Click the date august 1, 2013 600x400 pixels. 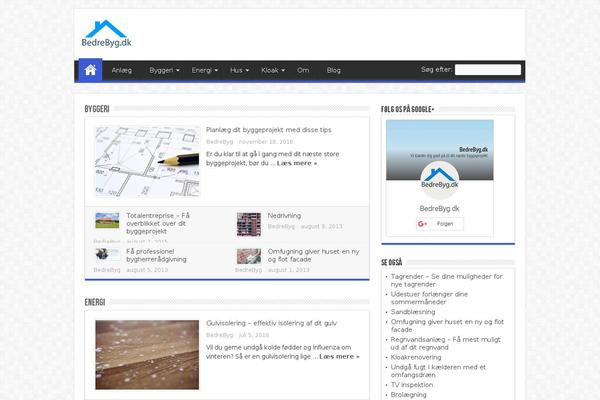(x=289, y=270)
